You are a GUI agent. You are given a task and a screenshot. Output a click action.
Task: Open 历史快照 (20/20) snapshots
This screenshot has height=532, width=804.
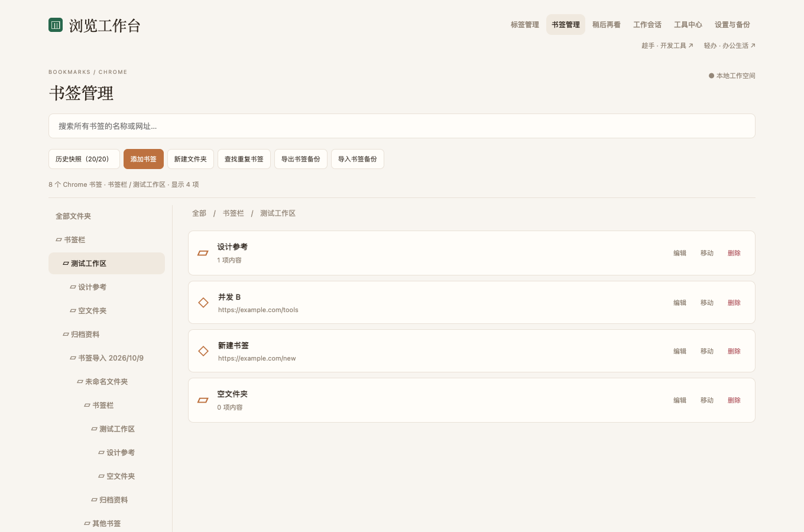coord(84,159)
